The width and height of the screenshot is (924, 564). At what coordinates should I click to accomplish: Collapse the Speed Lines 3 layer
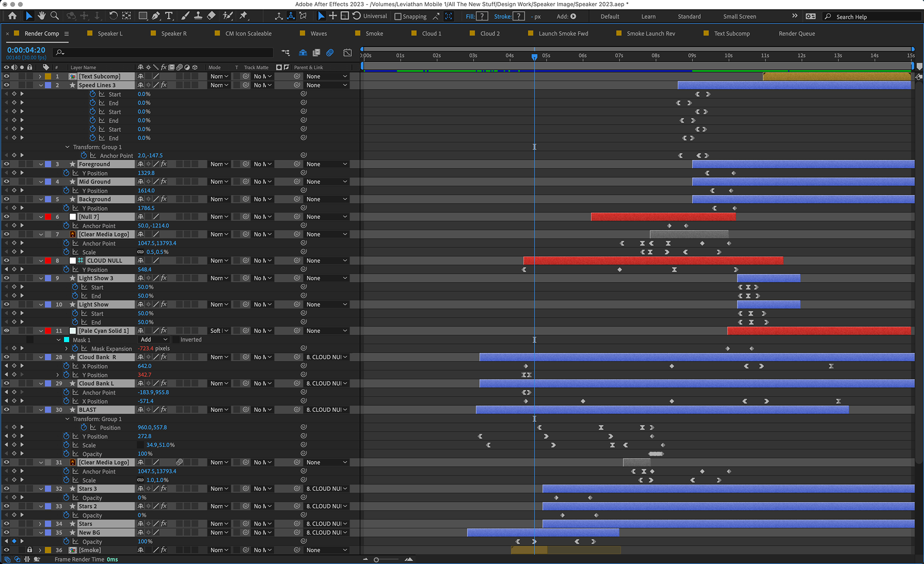(41, 85)
